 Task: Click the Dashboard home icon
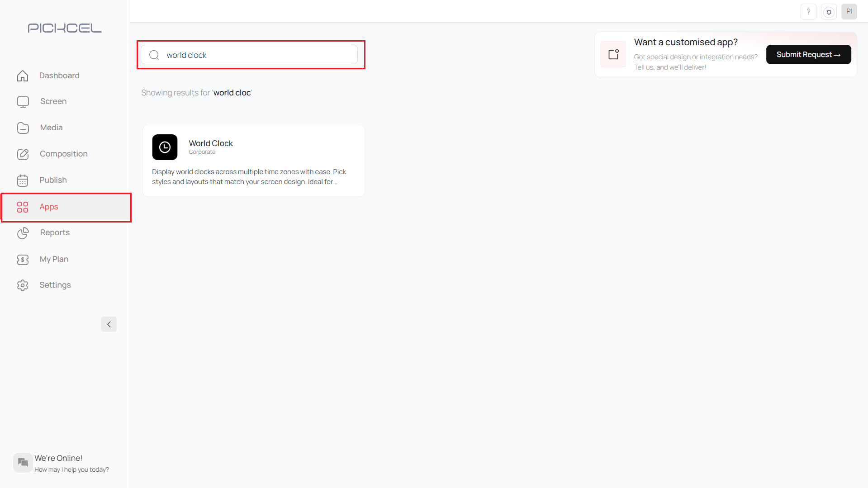(23, 76)
